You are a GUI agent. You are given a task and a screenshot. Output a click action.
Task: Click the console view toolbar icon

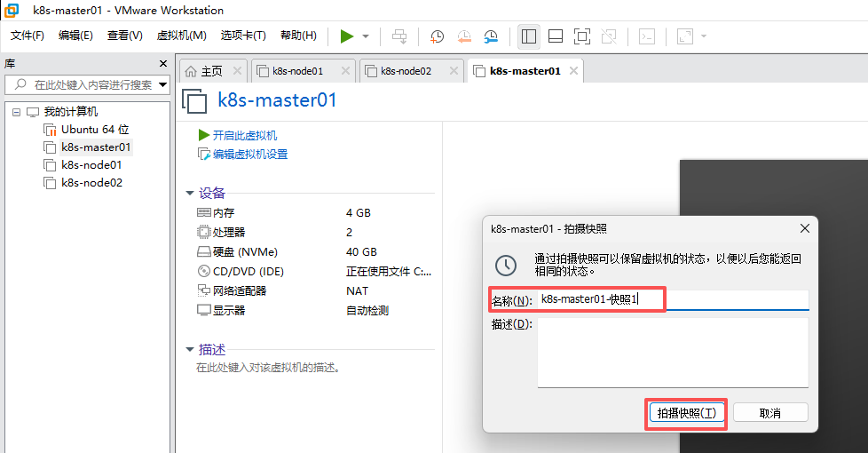point(647,36)
